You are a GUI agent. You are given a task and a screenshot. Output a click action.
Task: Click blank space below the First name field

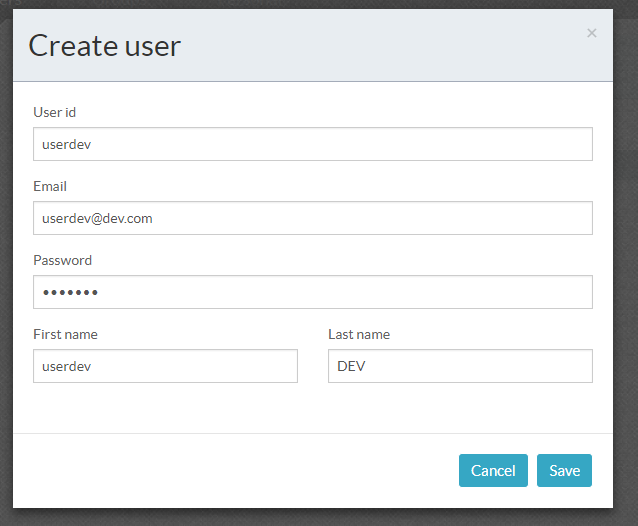tap(165, 408)
